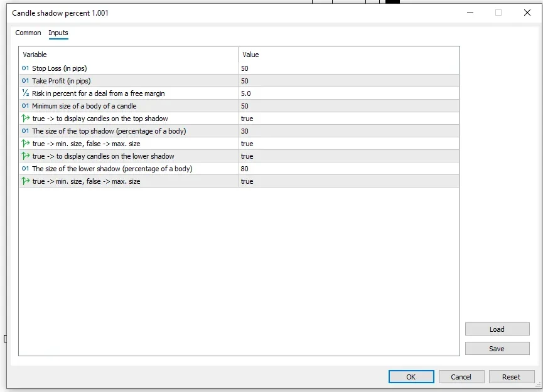Select the risk value 5.0

click(x=246, y=93)
